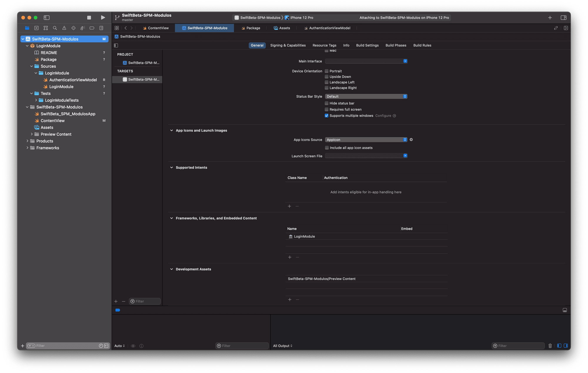Screen dimensions: 588x373
Task: Open the Debug navigator
Action: pos(83,28)
